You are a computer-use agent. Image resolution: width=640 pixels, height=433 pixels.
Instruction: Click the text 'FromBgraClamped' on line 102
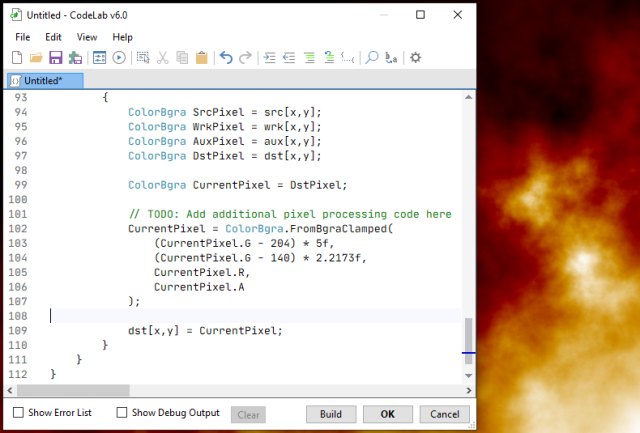point(338,229)
